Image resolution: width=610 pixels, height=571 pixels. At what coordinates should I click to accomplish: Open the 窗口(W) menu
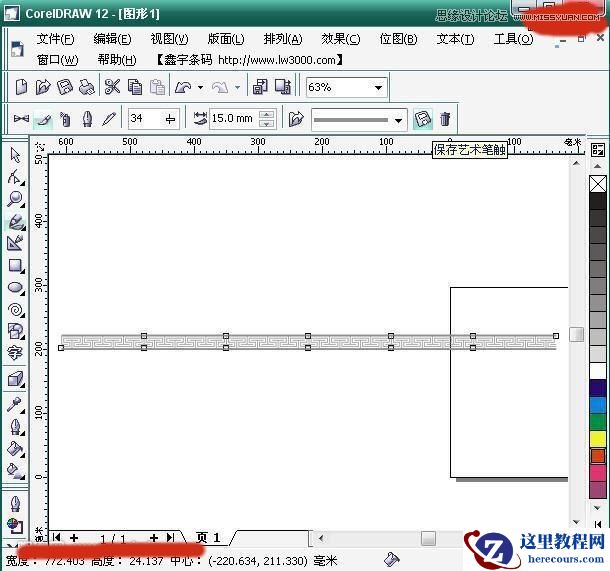[58, 60]
